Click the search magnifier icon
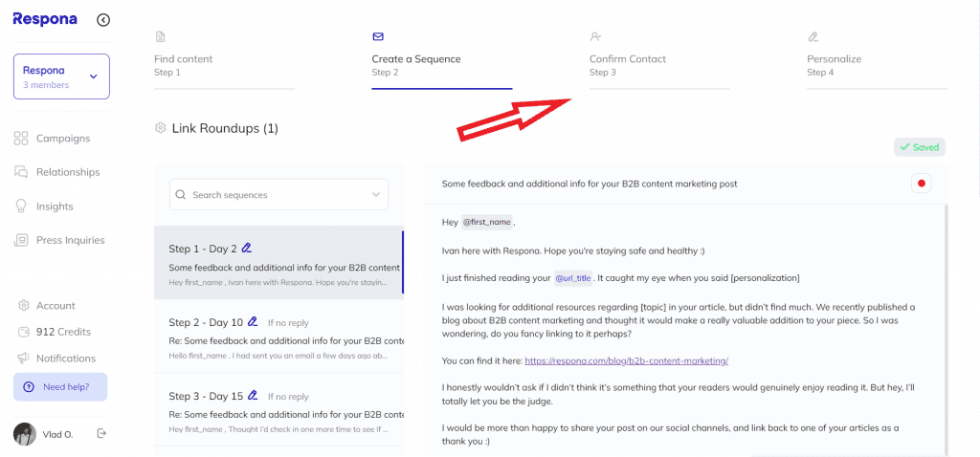 pos(181,195)
